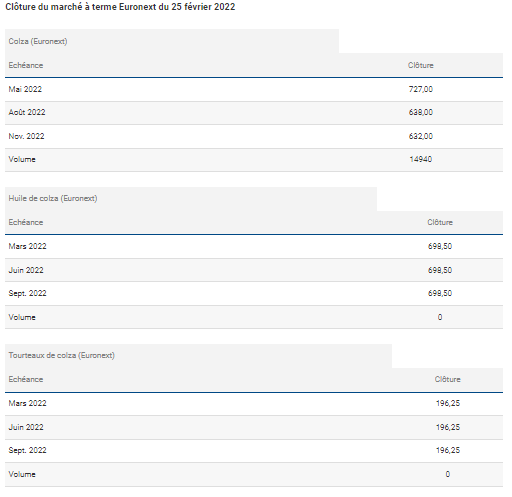
Task: Click the Mai 2022 colza row
Action: tap(254, 89)
